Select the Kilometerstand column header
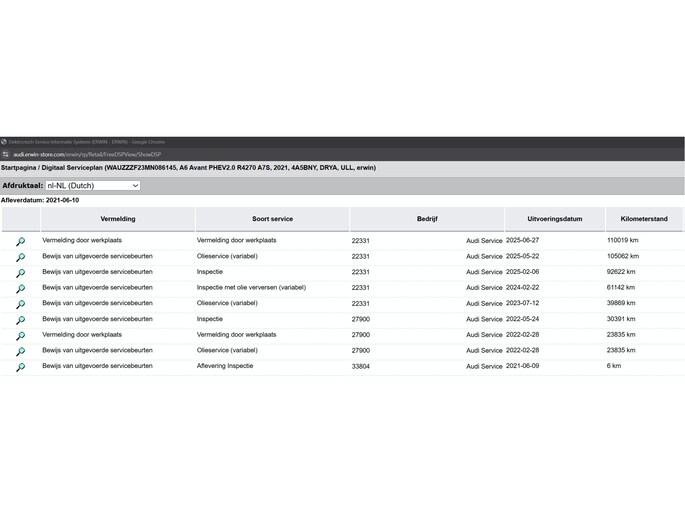Viewport: 685px width, 514px height. coord(644,219)
